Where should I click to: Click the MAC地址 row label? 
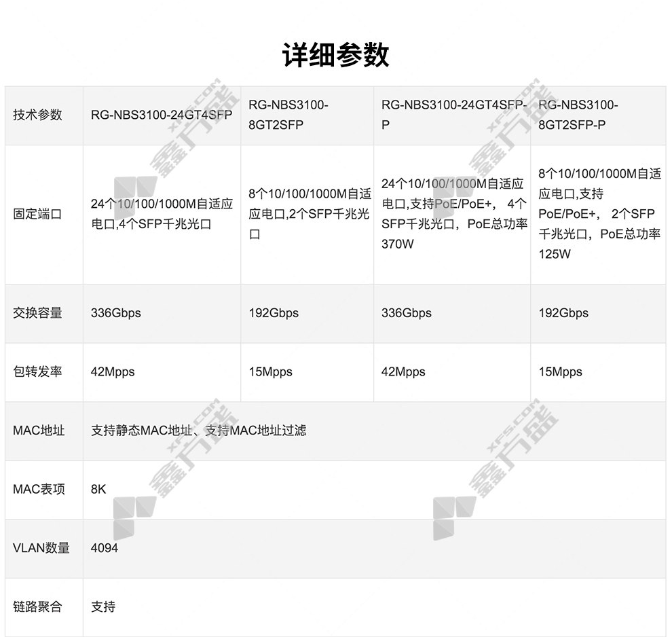[x=39, y=431]
